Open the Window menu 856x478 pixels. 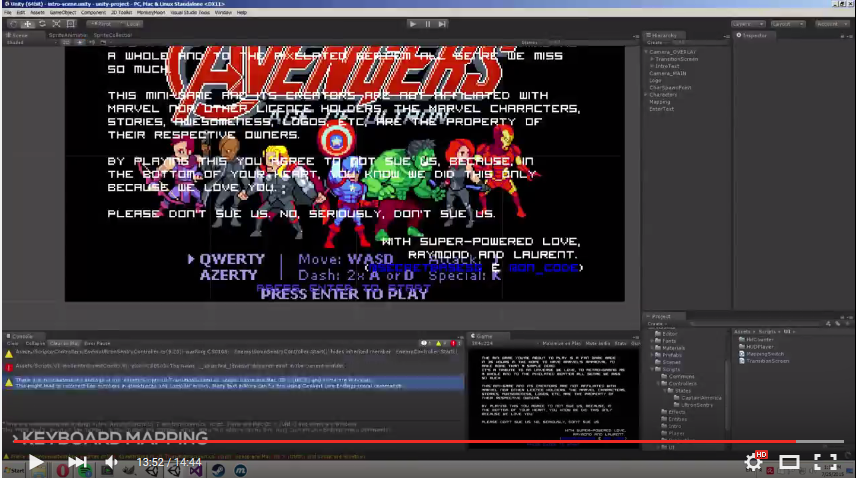point(223,12)
